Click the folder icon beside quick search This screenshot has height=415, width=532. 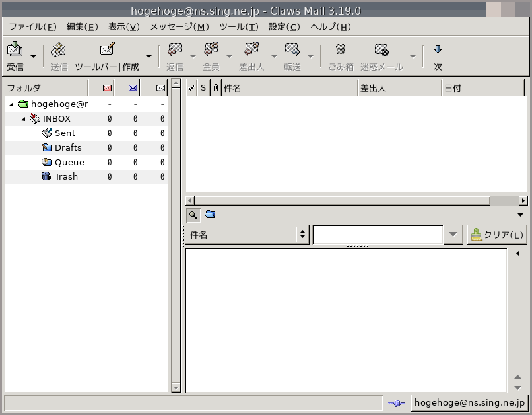[x=210, y=215]
